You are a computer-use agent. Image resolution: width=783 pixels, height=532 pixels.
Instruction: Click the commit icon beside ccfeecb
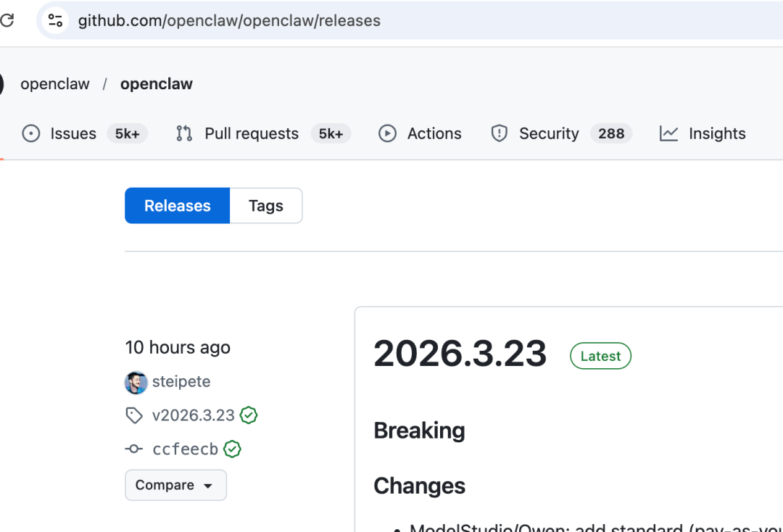click(x=134, y=449)
